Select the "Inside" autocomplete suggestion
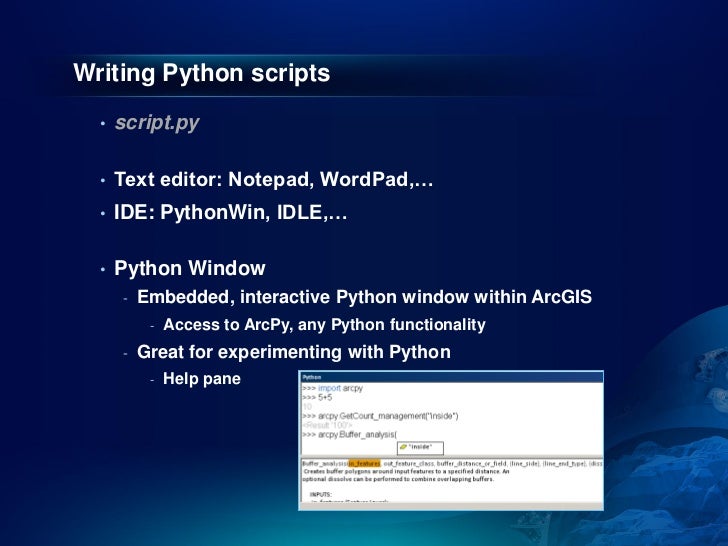Screen dimensions: 728x546 tap(420, 447)
